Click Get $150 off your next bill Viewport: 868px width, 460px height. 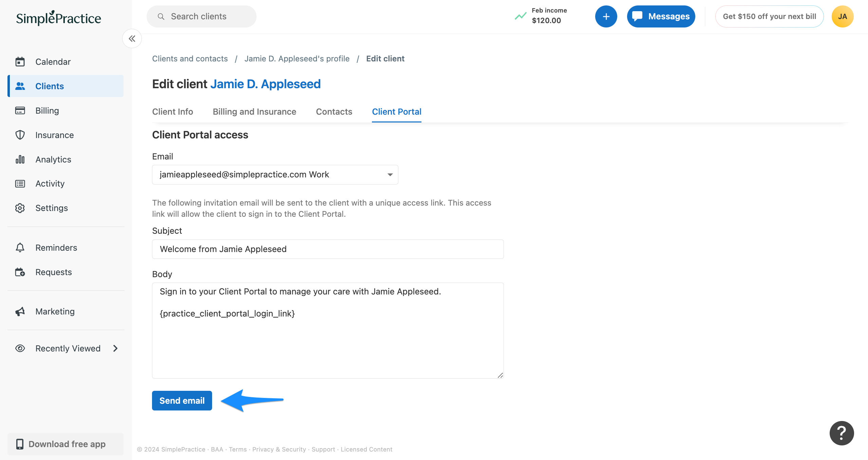pos(769,16)
